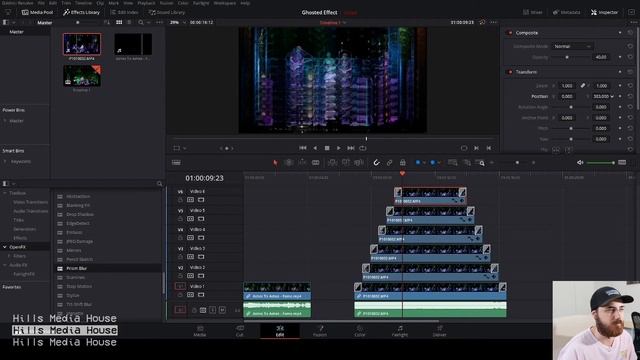Screen dimensions: 640x360
Task: Collapse the Toolbox tree category
Action: [5, 193]
